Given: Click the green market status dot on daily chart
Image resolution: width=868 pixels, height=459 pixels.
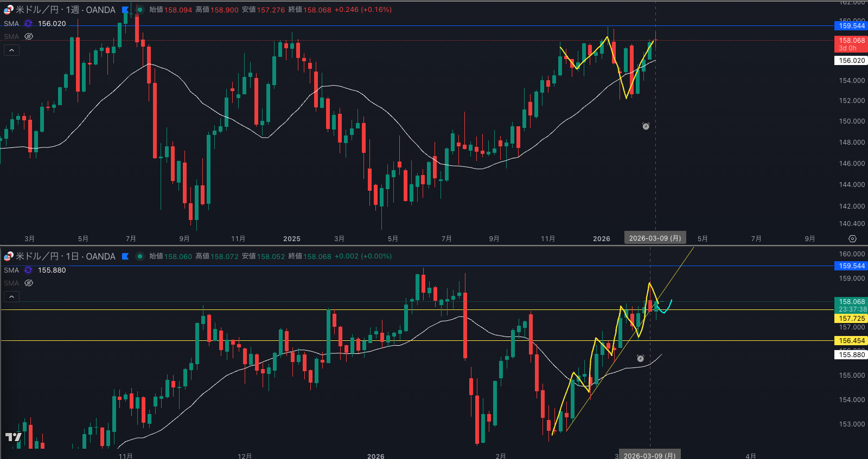Looking at the screenshot, I should click(x=140, y=256).
